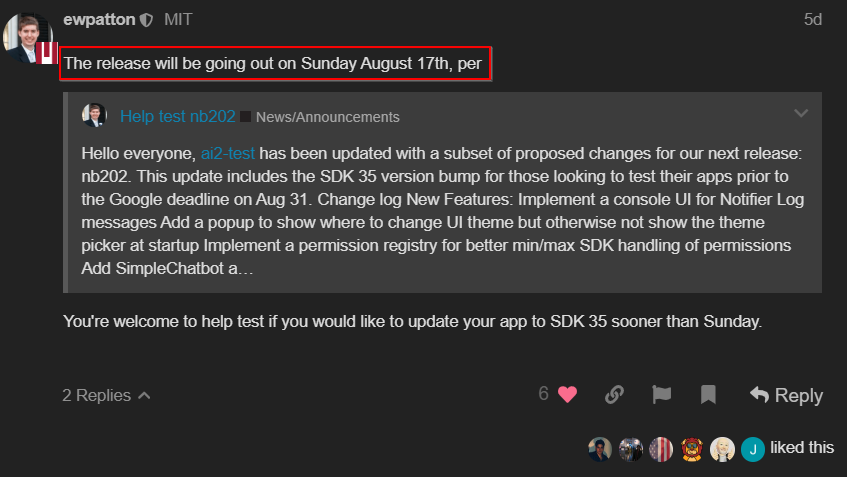The width and height of the screenshot is (847, 477).
Task: Expand the quoted post with the chevron
Action: coord(800,113)
